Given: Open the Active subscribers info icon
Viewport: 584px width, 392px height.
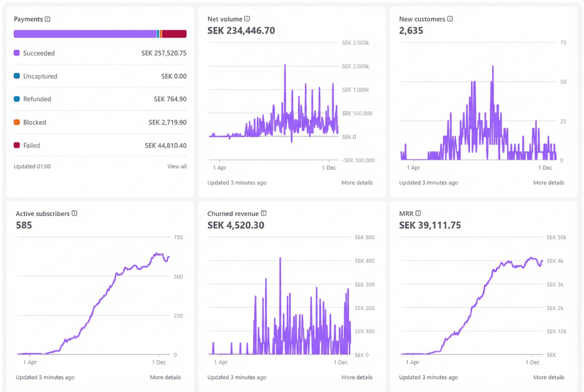Looking at the screenshot, I should tap(74, 213).
